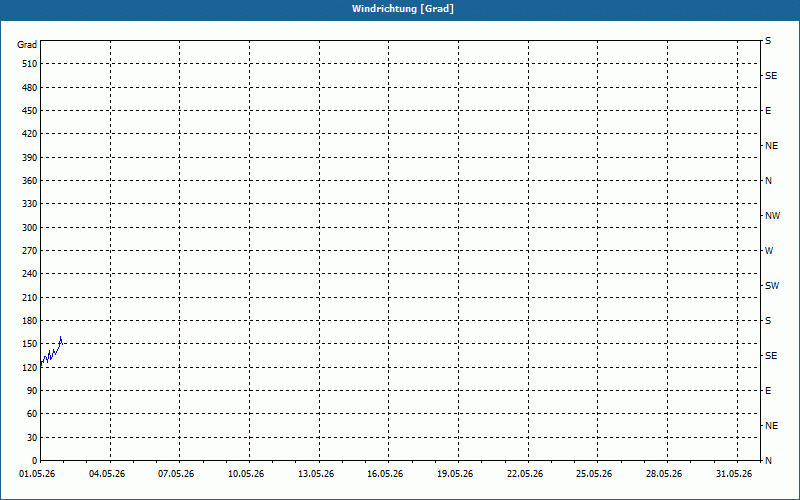
Task: Click the 07.05.26 date label
Action: coord(176,474)
